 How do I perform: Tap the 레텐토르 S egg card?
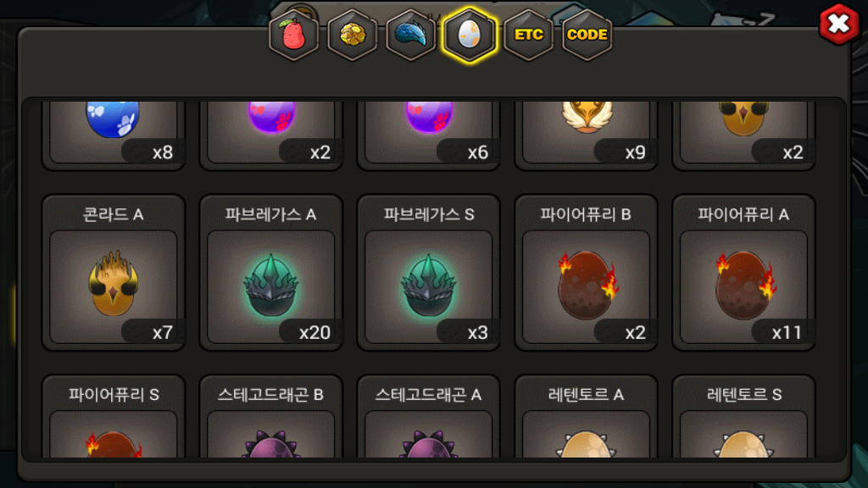(743, 416)
